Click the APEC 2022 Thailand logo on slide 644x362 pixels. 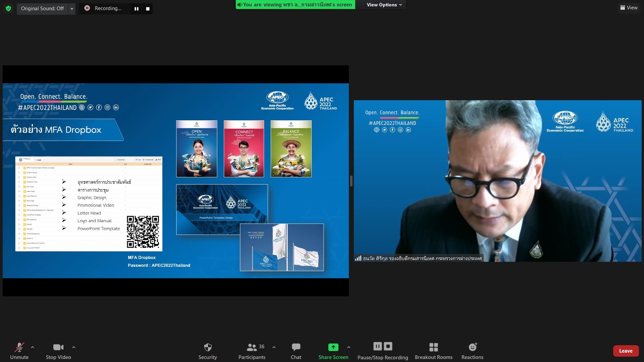click(x=321, y=101)
